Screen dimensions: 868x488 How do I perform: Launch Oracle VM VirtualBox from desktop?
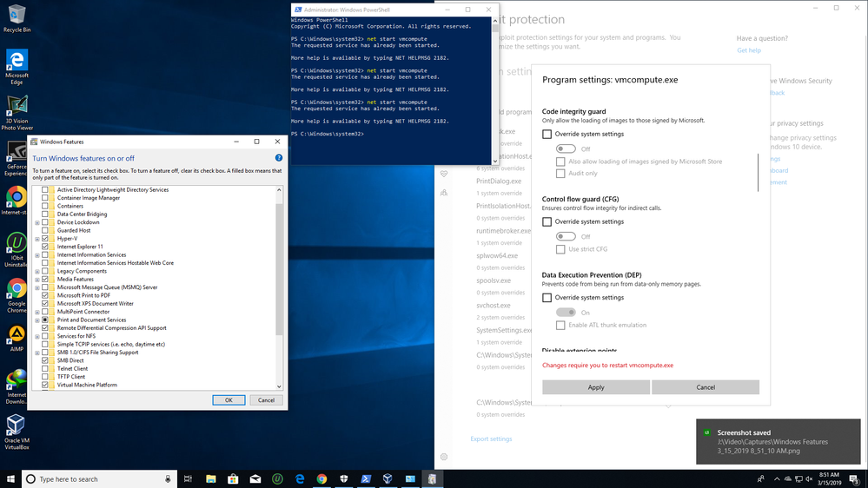[17, 432]
